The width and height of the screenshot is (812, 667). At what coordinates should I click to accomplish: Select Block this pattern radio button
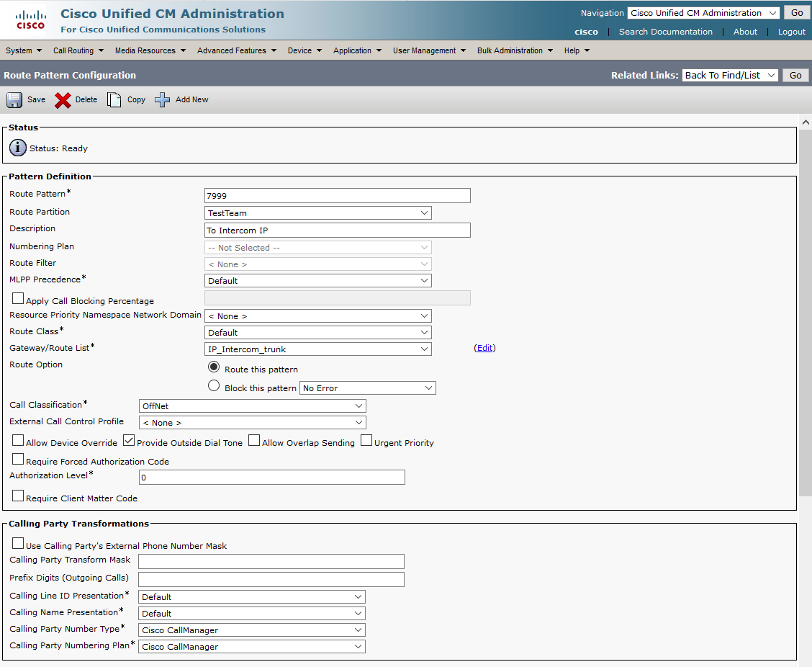214,386
